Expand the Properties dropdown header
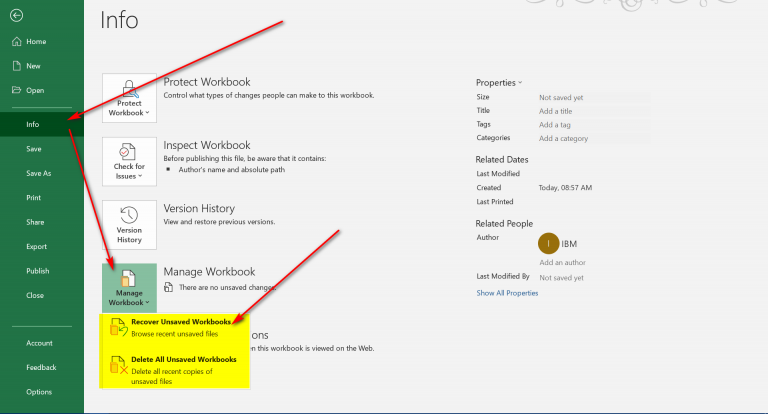The width and height of the screenshot is (768, 414). (499, 82)
